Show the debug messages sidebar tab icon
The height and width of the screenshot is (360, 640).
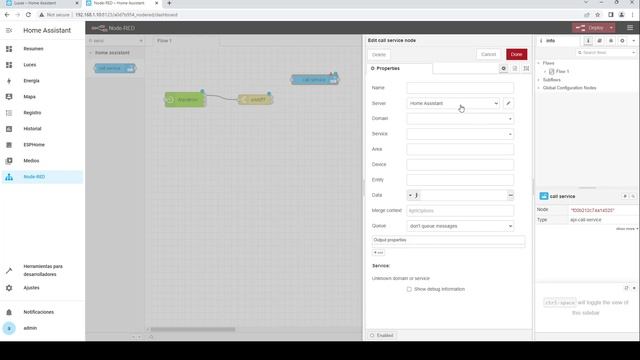pos(611,41)
